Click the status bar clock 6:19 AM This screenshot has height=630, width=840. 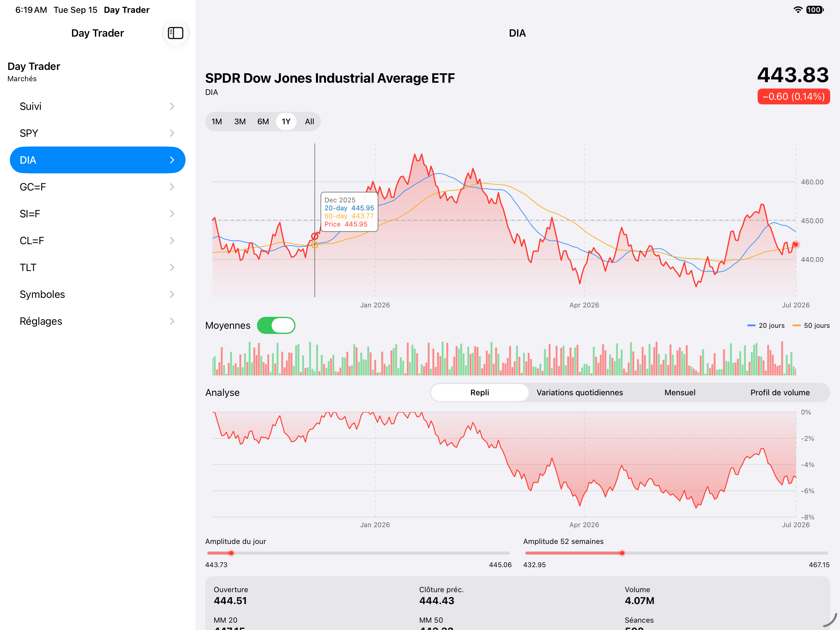tap(31, 10)
